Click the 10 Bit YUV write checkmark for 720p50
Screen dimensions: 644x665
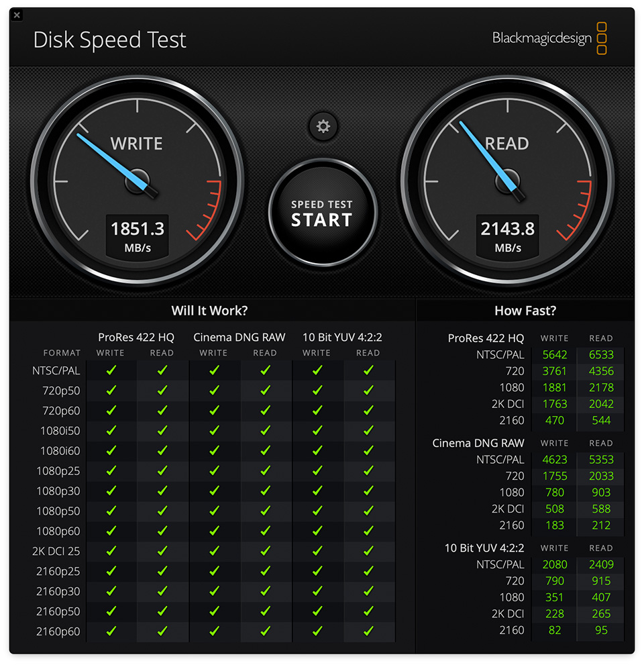pyautogui.click(x=317, y=390)
